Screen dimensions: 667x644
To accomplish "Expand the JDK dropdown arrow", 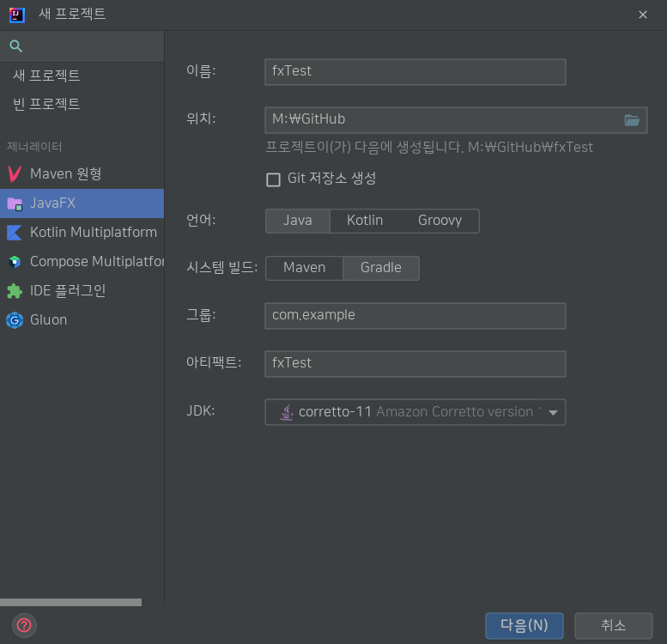I will click(x=553, y=413).
